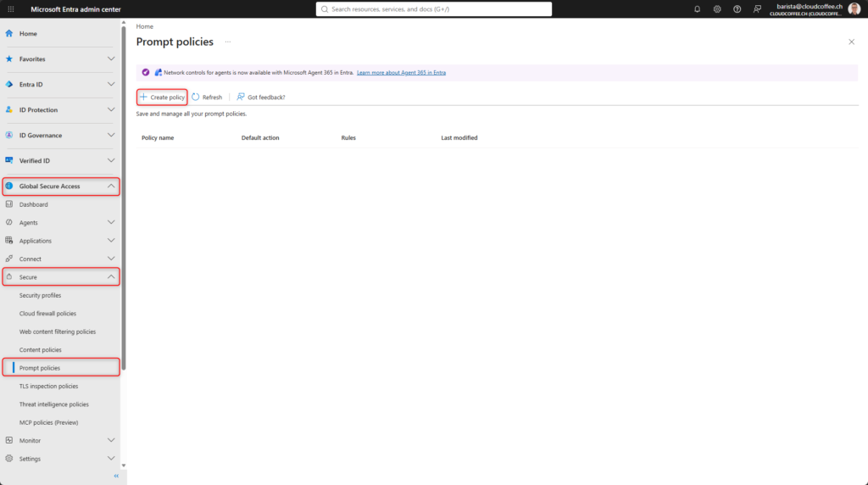The image size is (868, 485).
Task: Open Cloud firewall policies
Action: click(x=47, y=314)
